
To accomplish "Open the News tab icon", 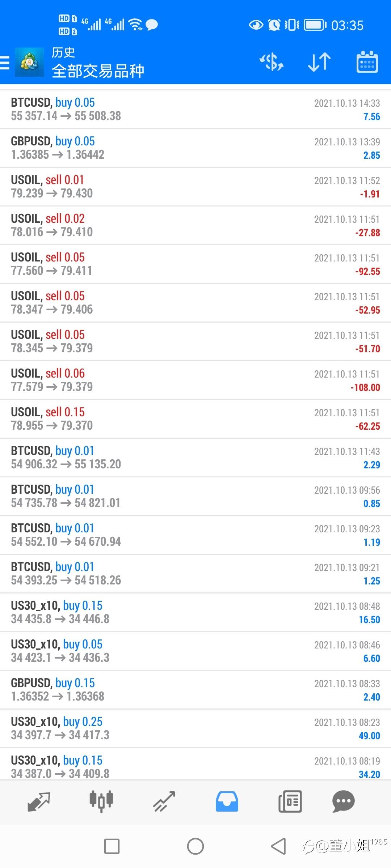I will [x=290, y=802].
